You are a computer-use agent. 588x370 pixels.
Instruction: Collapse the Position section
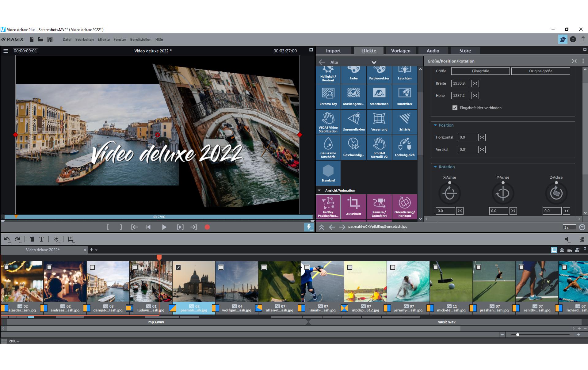(x=435, y=125)
